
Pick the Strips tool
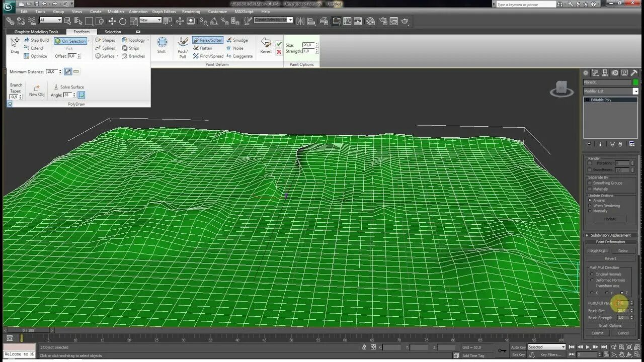click(130, 48)
